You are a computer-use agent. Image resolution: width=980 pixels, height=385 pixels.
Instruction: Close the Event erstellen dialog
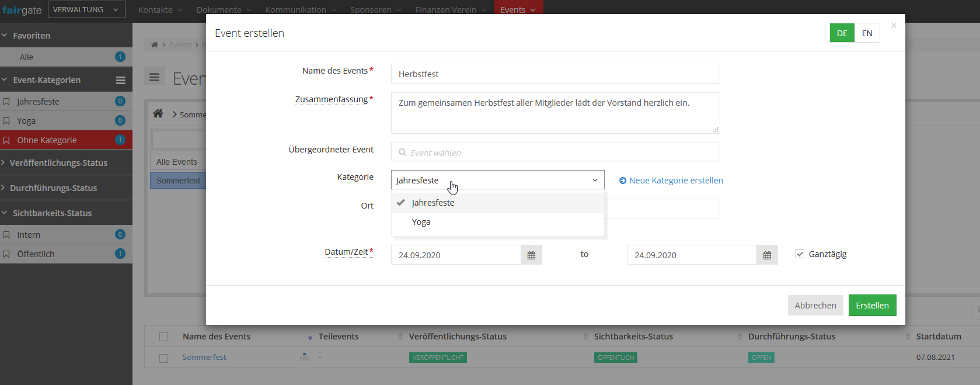[893, 26]
